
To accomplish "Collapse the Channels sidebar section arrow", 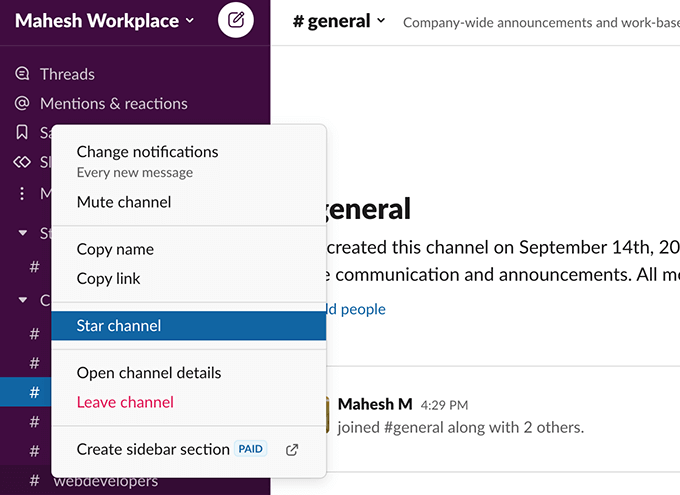I will (23, 300).
